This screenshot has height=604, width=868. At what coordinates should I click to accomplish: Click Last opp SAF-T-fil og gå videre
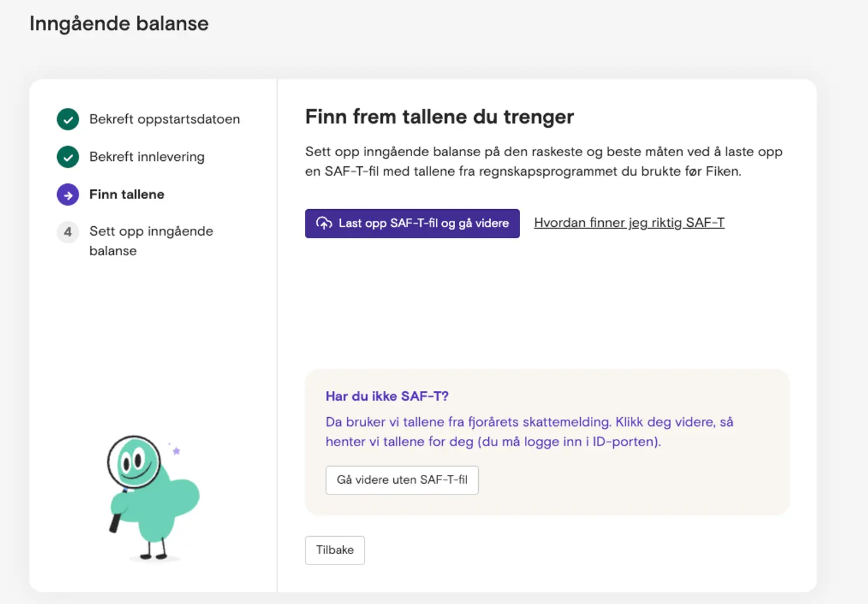click(x=412, y=223)
